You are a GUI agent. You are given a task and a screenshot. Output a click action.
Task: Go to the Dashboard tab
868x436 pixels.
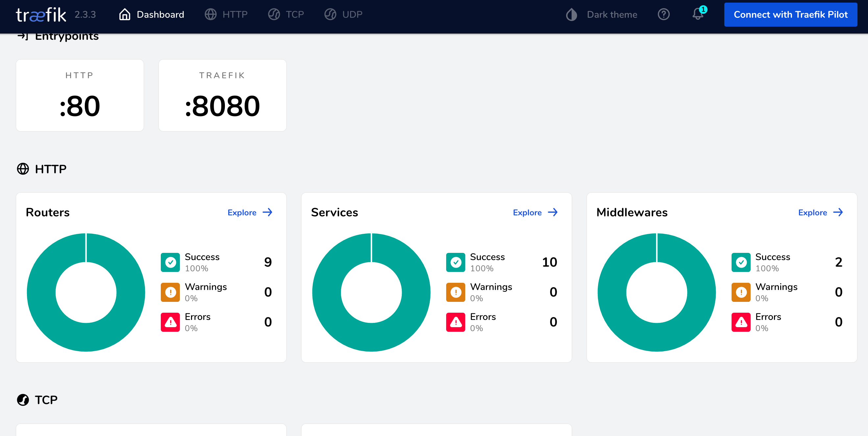(152, 14)
